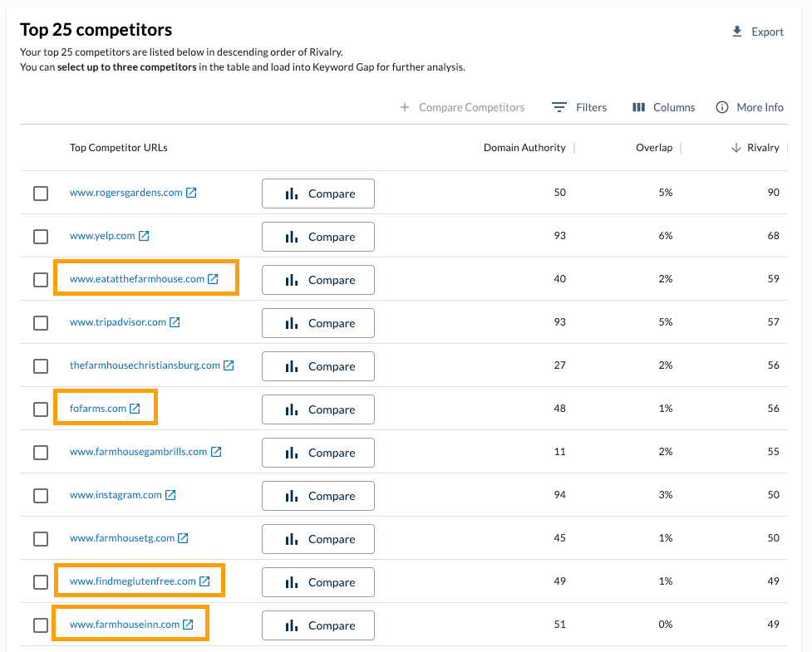Click the Export download icon
This screenshot has width=812, height=652.
coord(736,31)
